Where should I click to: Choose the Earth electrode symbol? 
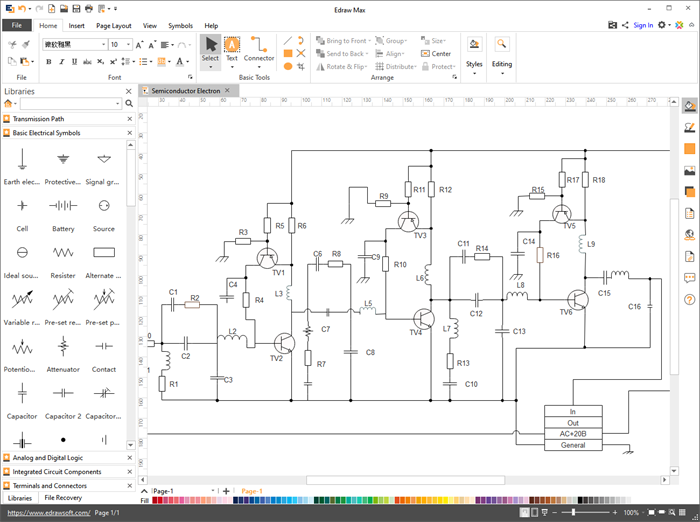tap(22, 159)
